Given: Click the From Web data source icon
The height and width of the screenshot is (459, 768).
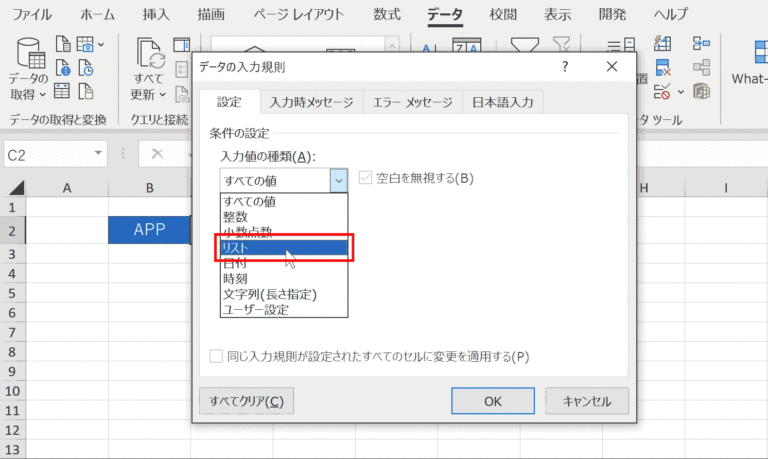Looking at the screenshot, I should pyautogui.click(x=62, y=69).
